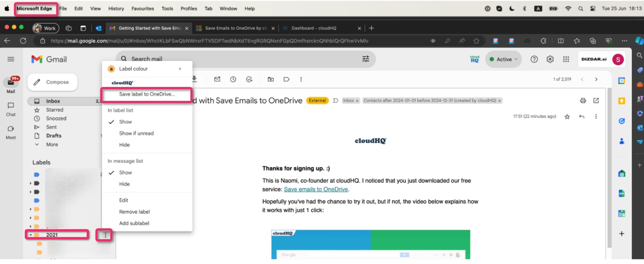Choose Edit in label menu
Viewport: 644px width, 264px height.
click(147, 200)
